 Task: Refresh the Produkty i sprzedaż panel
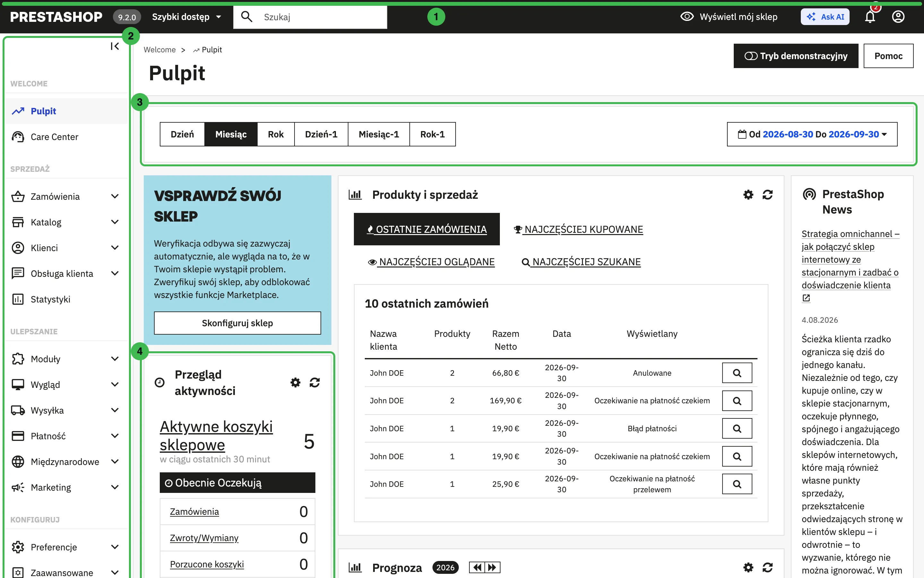[767, 195]
